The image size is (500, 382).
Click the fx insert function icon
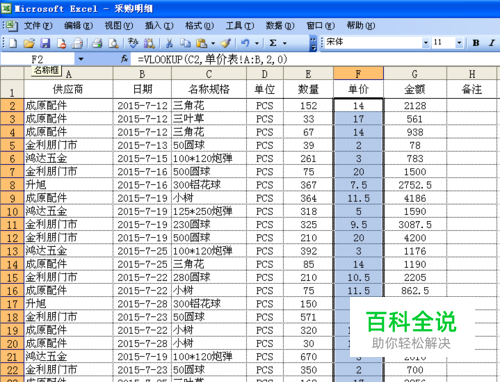point(124,59)
